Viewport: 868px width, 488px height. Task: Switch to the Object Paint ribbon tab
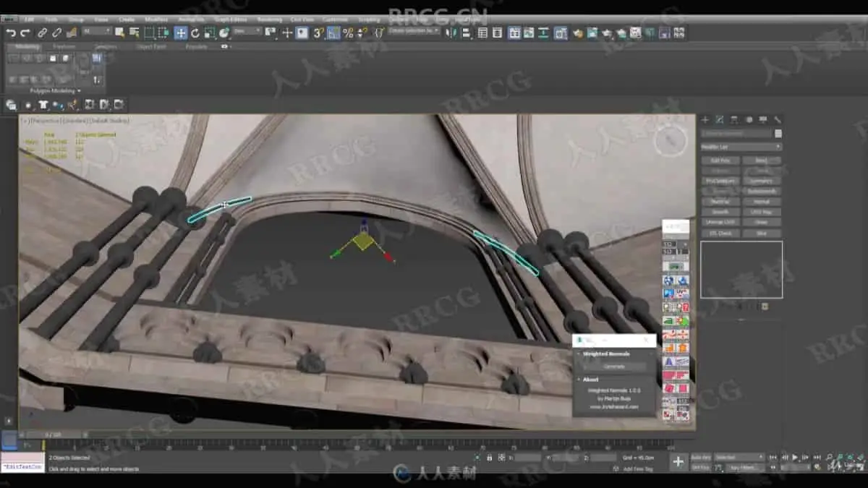pyautogui.click(x=150, y=47)
